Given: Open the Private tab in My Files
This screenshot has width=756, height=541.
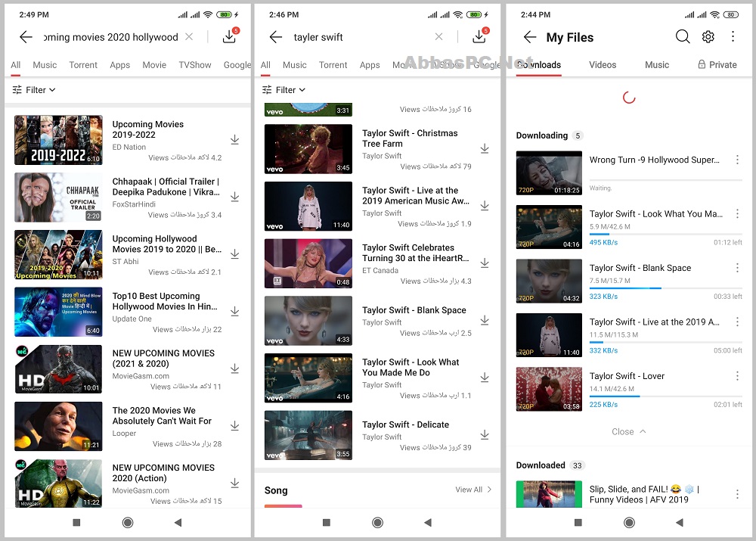Looking at the screenshot, I should coord(717,64).
